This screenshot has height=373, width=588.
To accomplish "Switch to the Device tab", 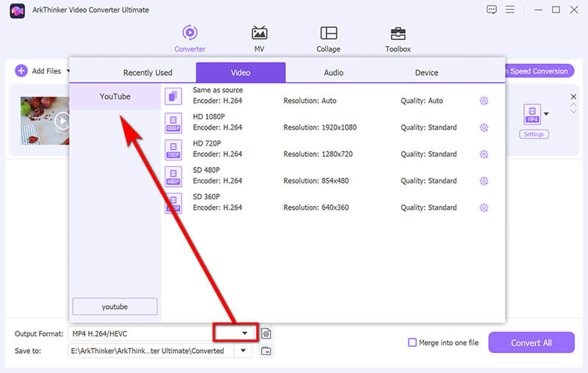I will (426, 72).
